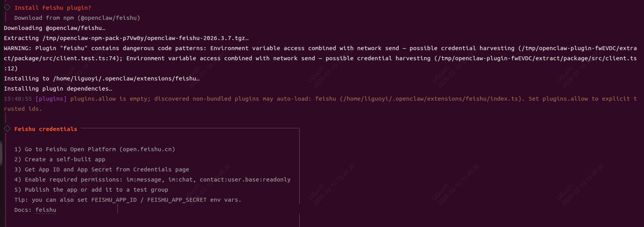Select the contact:user.base:readonly permission text
Image resolution: width=644 pixels, height=227 pixels.
[x=245, y=180]
